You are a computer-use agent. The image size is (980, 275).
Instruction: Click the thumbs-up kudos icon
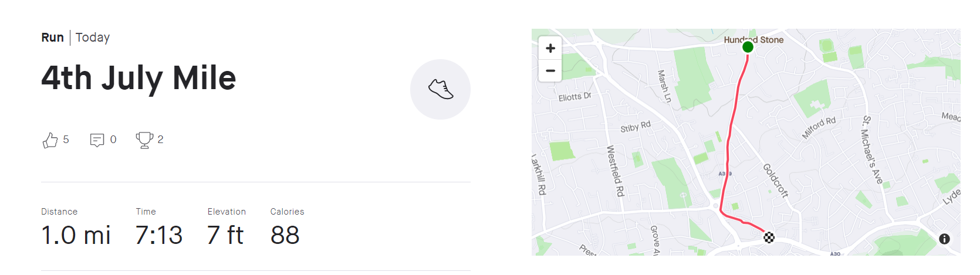pos(50,140)
